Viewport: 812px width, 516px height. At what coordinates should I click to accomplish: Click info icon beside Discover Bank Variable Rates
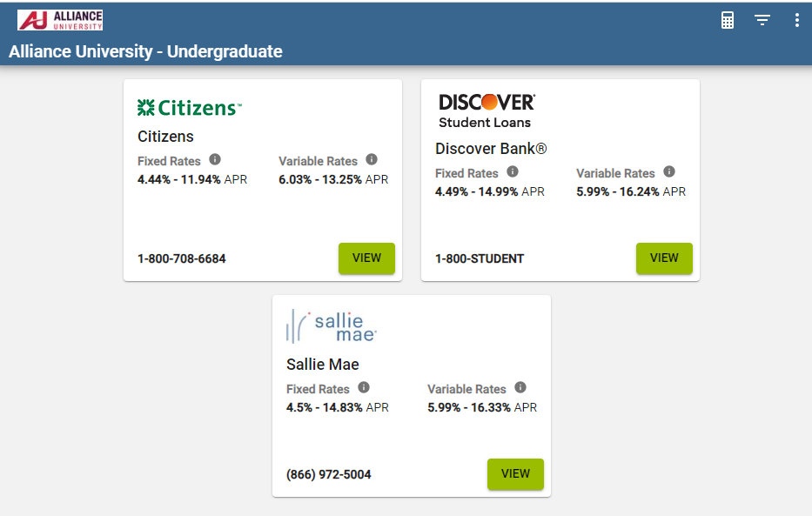click(x=669, y=171)
